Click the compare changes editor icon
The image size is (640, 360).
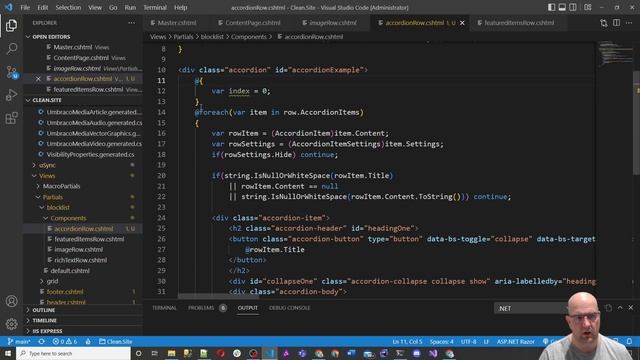point(604,23)
